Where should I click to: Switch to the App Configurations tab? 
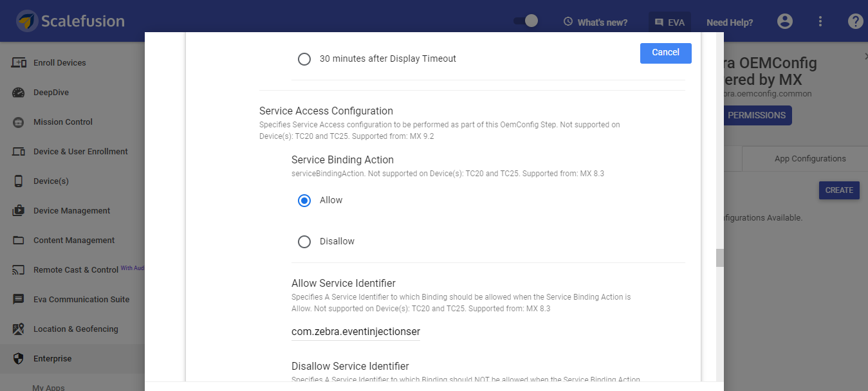[809, 159]
